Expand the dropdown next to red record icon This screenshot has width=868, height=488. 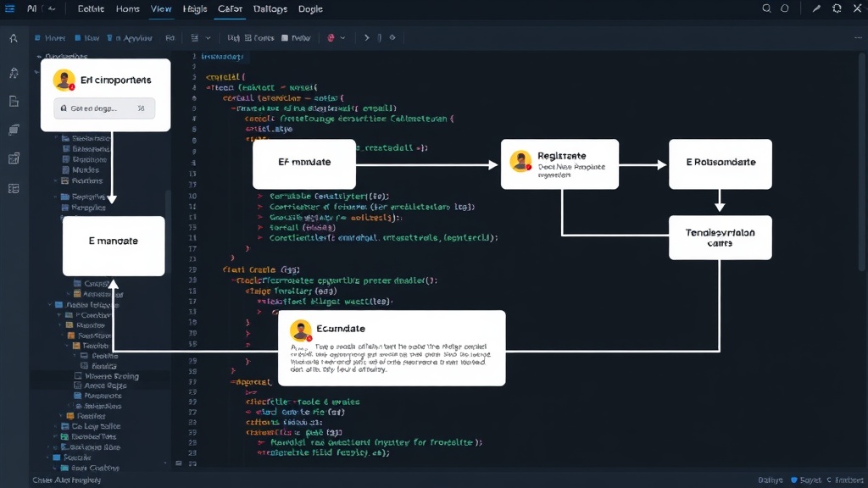click(x=342, y=37)
